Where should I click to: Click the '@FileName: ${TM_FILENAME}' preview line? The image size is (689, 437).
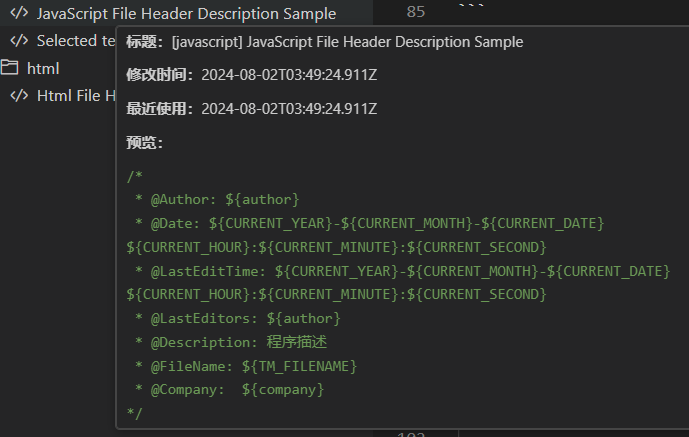click(246, 366)
